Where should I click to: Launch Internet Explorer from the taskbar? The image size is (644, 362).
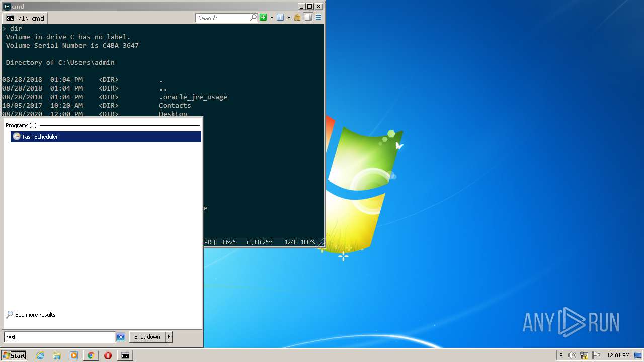[40, 355]
